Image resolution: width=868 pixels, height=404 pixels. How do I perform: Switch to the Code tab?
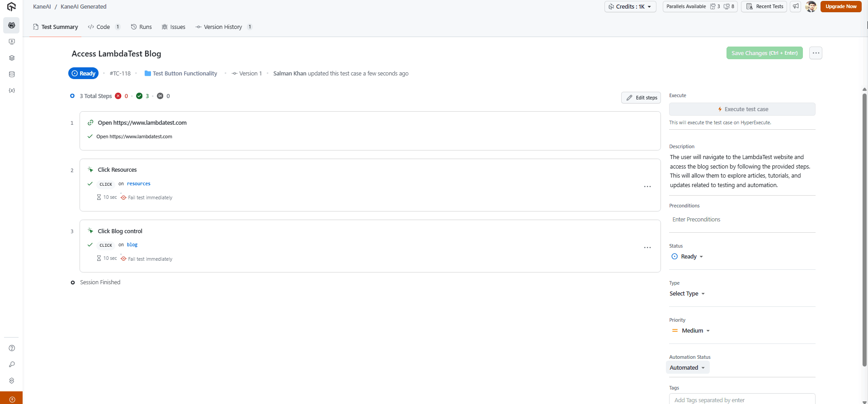(103, 27)
